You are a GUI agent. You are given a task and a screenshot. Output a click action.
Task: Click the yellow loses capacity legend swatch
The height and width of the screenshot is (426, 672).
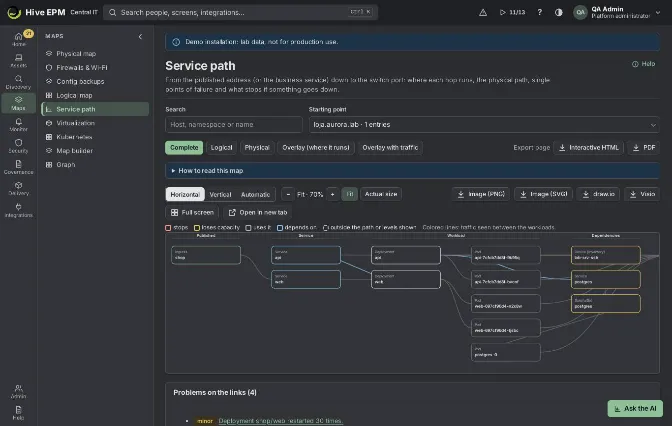[197, 228]
